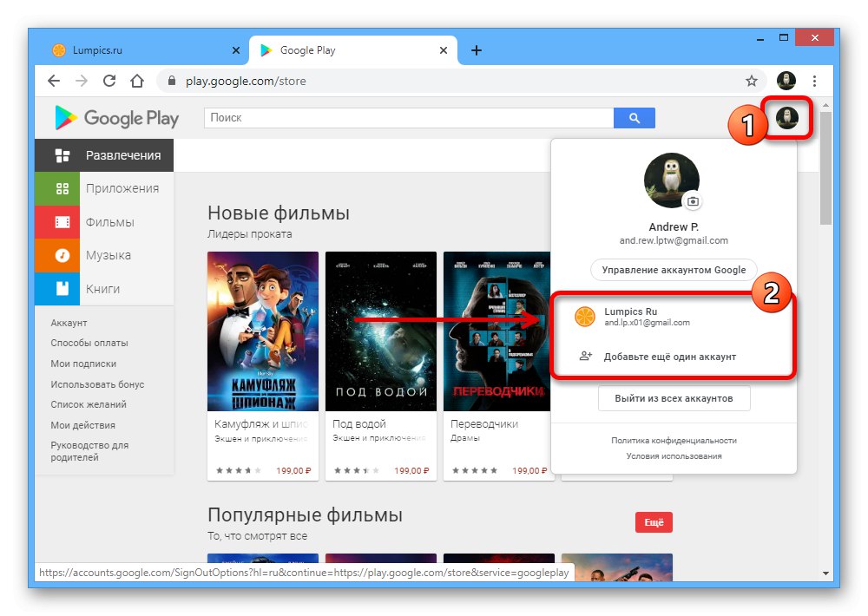868x616 pixels.
Task: Click Использовать бонус link
Action: [x=97, y=384]
